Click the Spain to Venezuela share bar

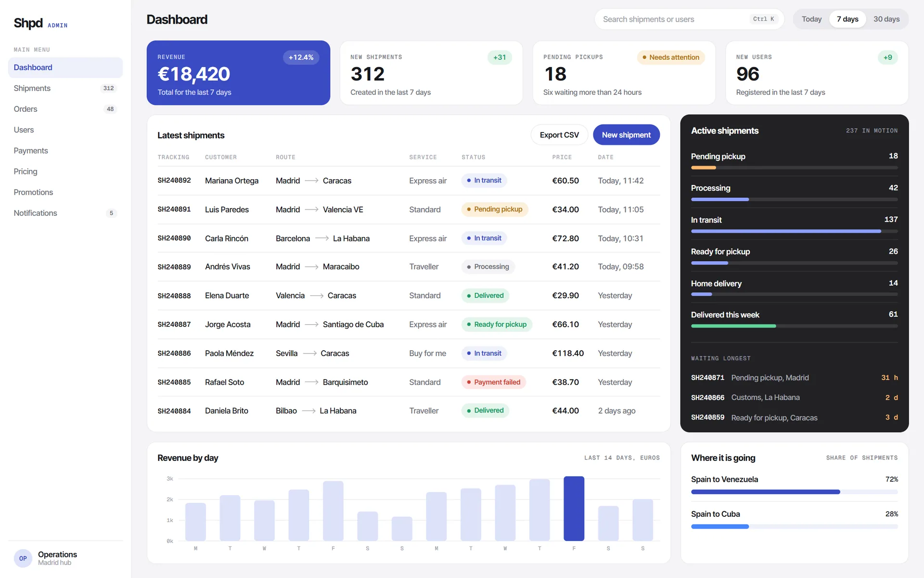tap(794, 492)
